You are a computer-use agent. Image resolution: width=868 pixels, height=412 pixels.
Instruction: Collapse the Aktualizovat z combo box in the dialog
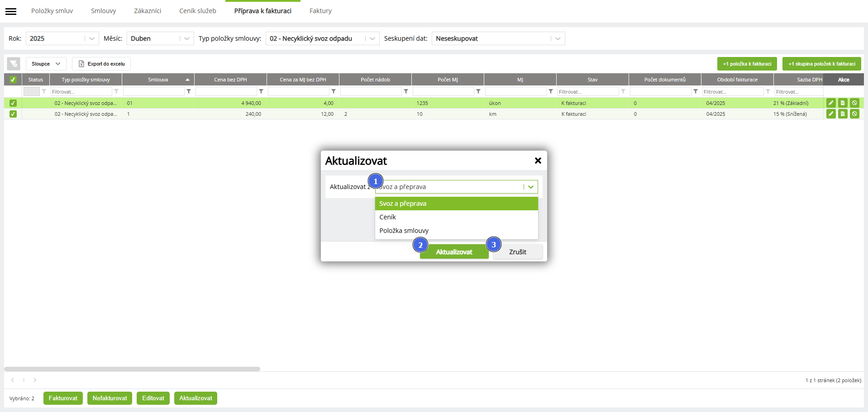(457, 187)
